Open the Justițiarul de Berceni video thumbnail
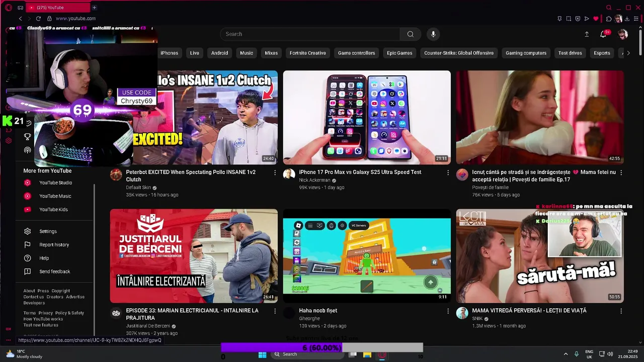The width and height of the screenshot is (644, 362). click(x=194, y=256)
